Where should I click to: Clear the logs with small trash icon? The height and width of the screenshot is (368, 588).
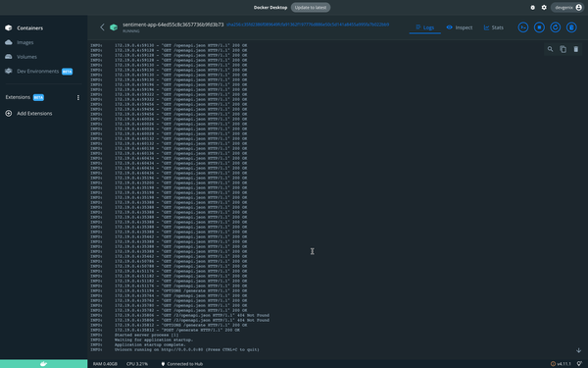[x=576, y=49]
